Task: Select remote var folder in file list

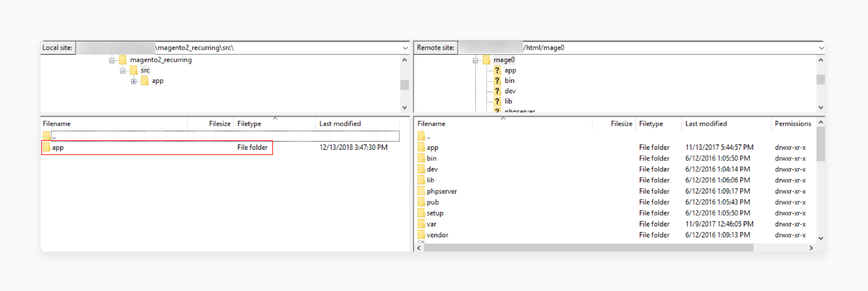Action: 616,224
